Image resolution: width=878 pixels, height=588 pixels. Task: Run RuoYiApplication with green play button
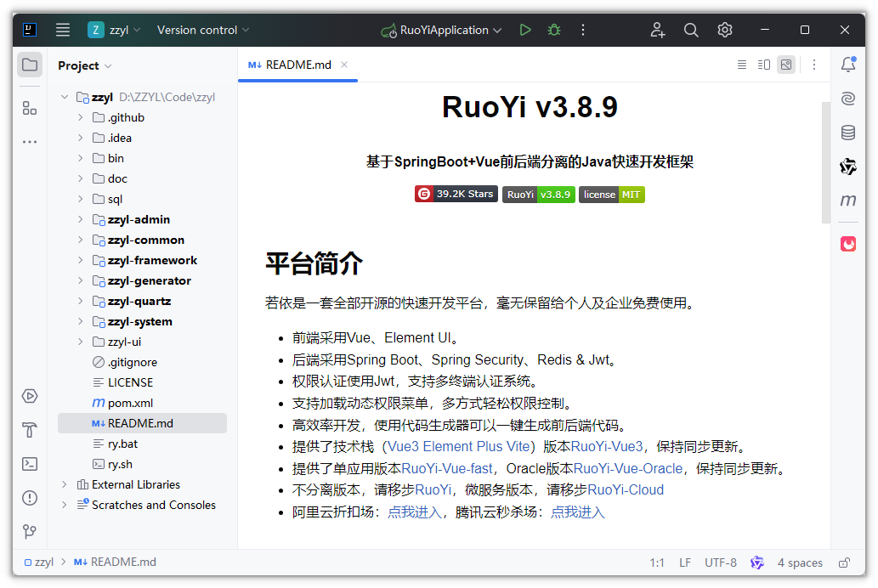click(524, 31)
